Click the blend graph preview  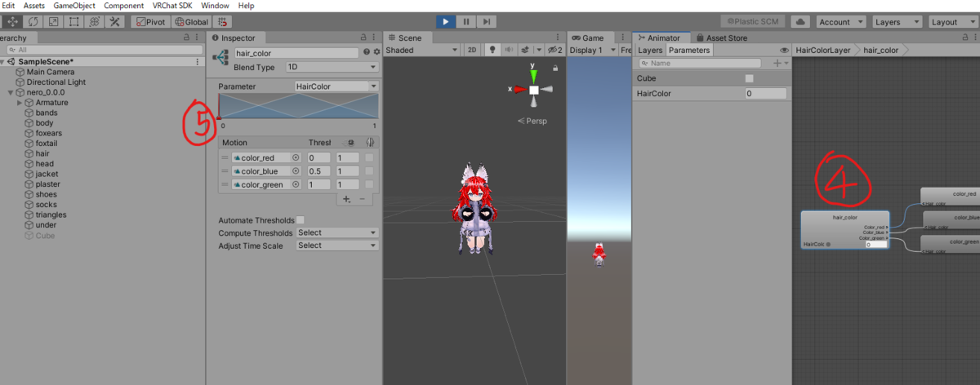pos(298,106)
